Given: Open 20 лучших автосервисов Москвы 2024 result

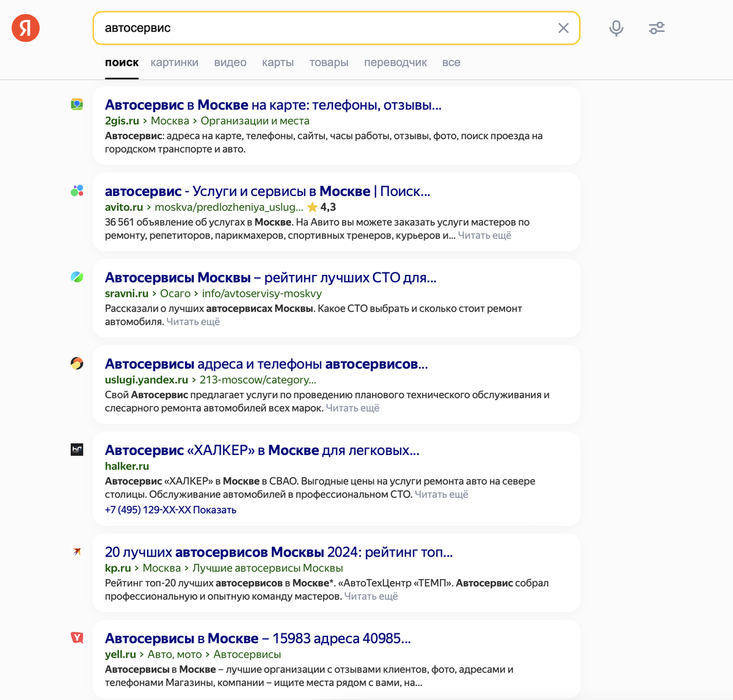Looking at the screenshot, I should click(x=279, y=552).
